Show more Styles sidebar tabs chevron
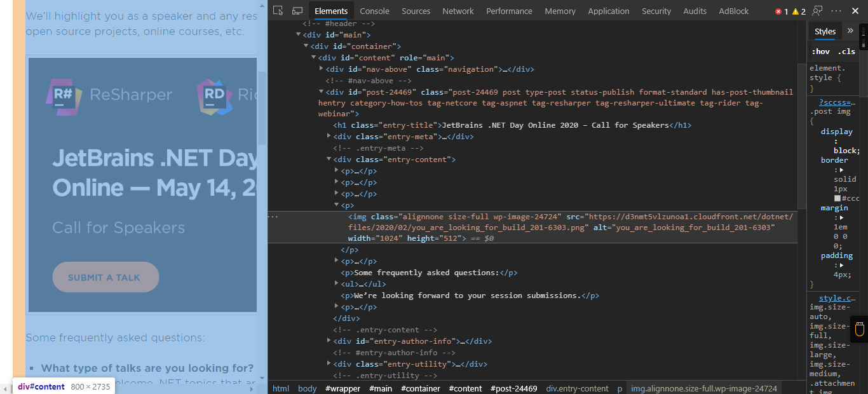Viewport: 868px width, 394px height. (850, 31)
